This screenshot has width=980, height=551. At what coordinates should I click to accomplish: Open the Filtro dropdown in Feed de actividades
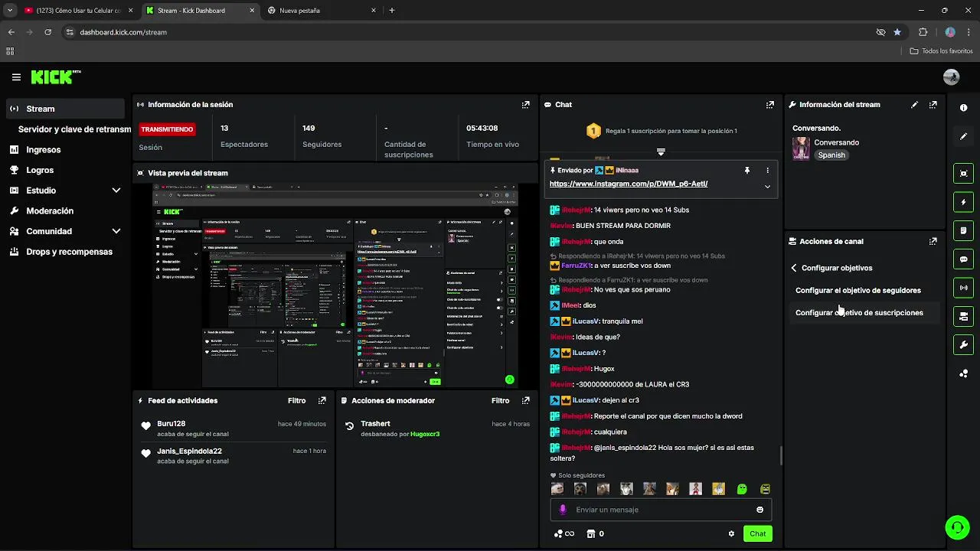(x=297, y=400)
